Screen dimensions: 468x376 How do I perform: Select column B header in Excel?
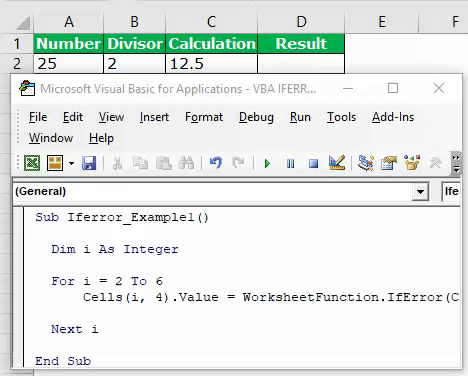click(134, 22)
